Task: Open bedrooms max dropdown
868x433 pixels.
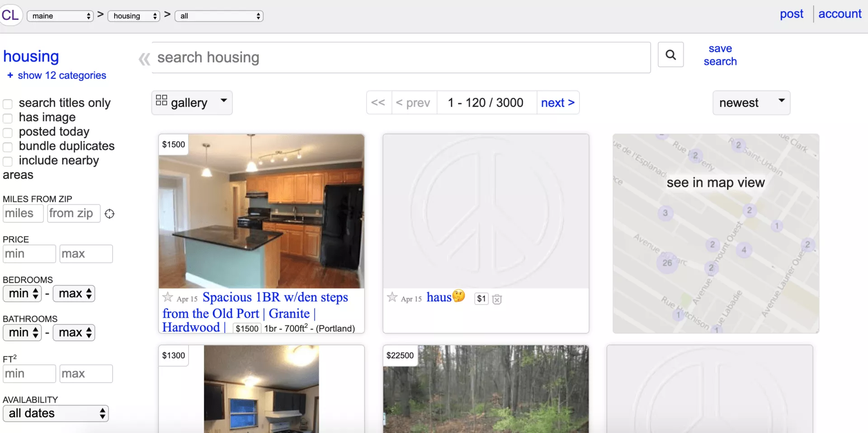Action: pos(74,294)
